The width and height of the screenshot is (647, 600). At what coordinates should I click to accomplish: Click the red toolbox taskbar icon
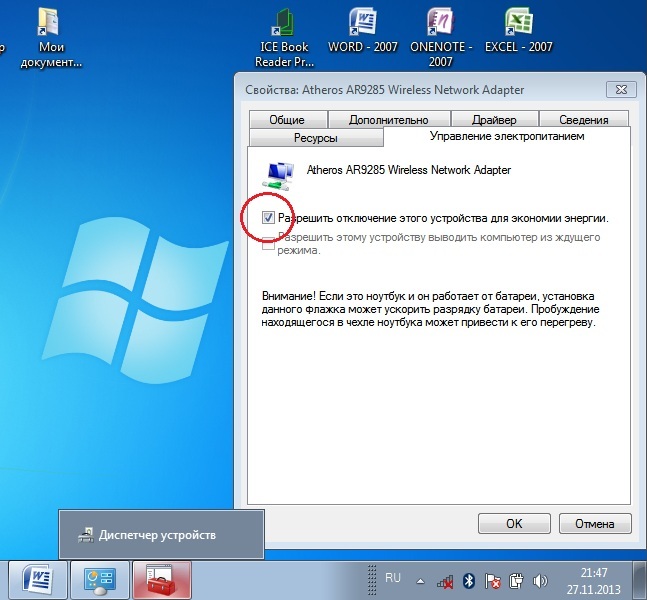coord(163,580)
